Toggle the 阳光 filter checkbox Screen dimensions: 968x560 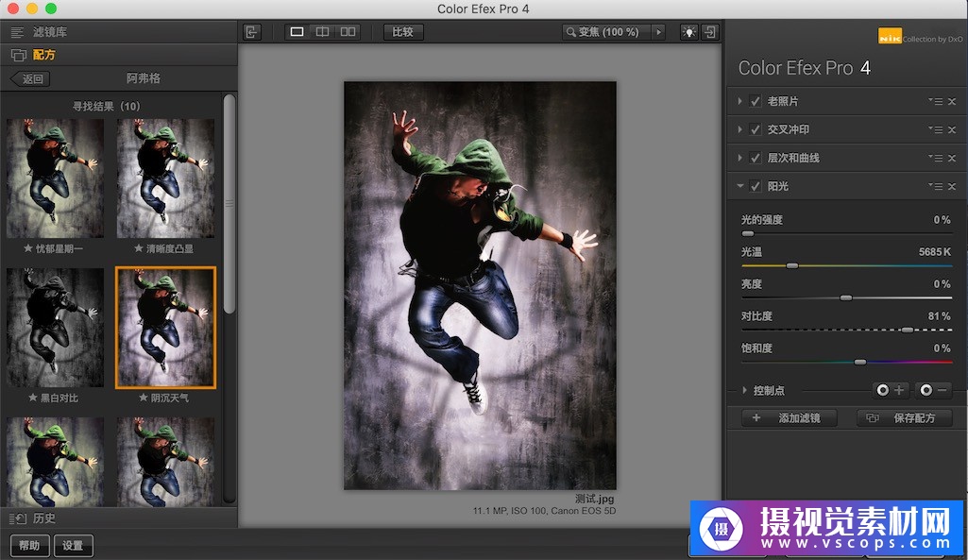tap(756, 187)
